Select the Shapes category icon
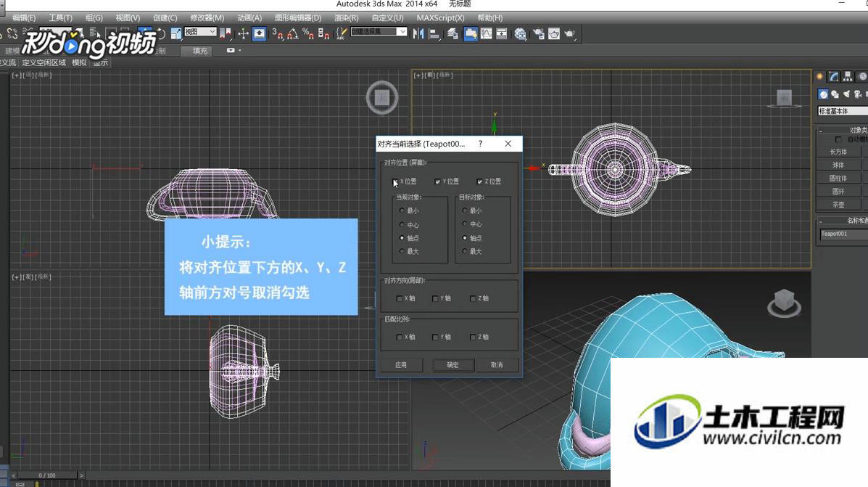The image size is (868, 487). pyautogui.click(x=835, y=94)
